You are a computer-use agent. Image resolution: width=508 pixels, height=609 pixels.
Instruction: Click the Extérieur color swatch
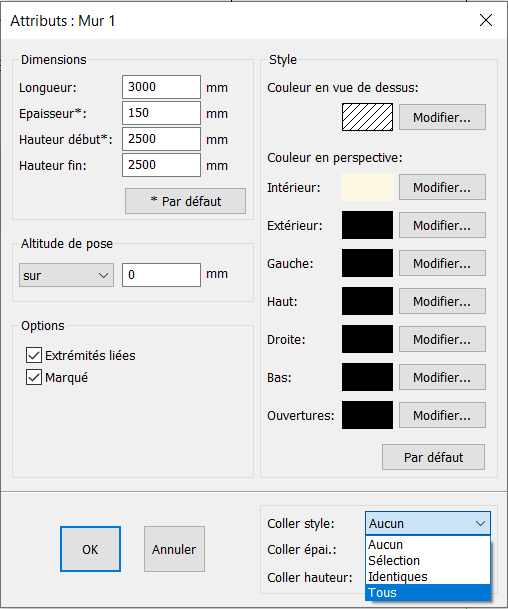[367, 225]
